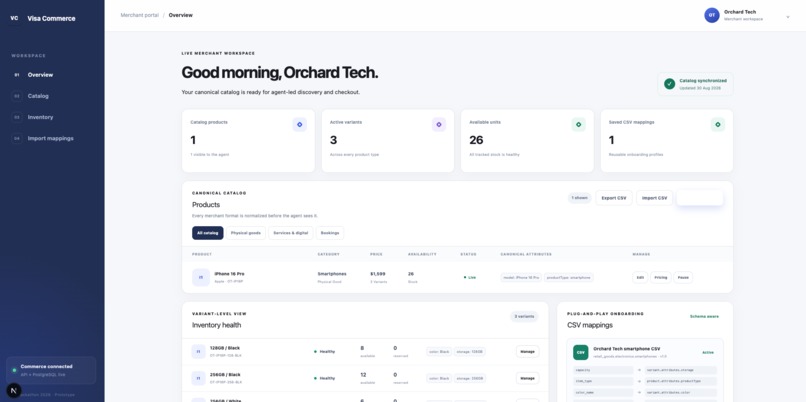Viewport: 806px width, 402px height.
Task: Click the model: iPhone 16 Pro attribute chip
Action: pyautogui.click(x=521, y=278)
